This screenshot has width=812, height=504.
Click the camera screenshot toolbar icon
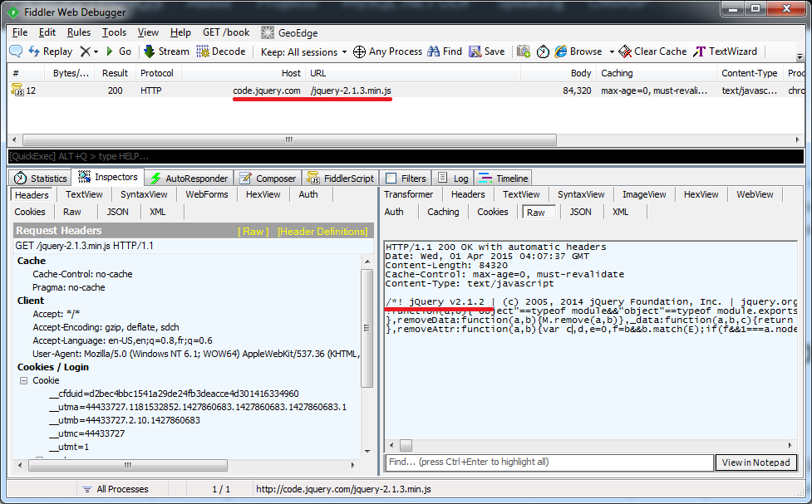524,51
